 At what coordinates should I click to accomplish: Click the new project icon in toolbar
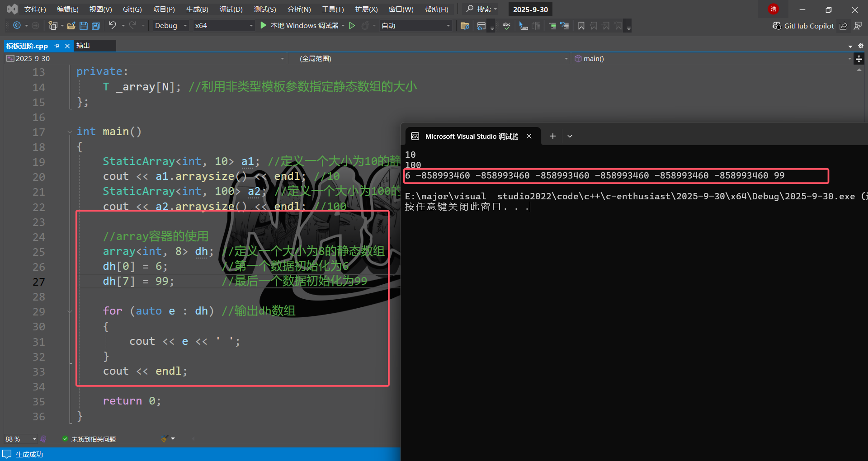click(x=53, y=26)
